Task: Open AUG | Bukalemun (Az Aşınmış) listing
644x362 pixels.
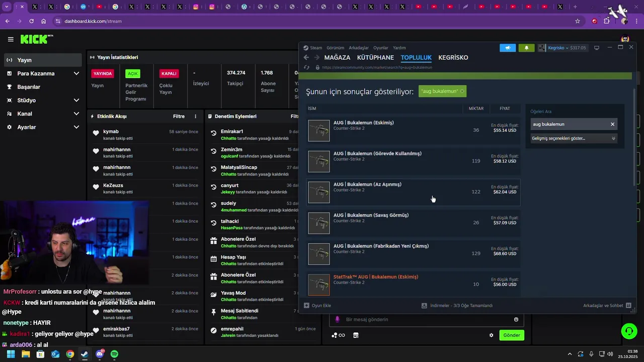Action: coord(413,192)
